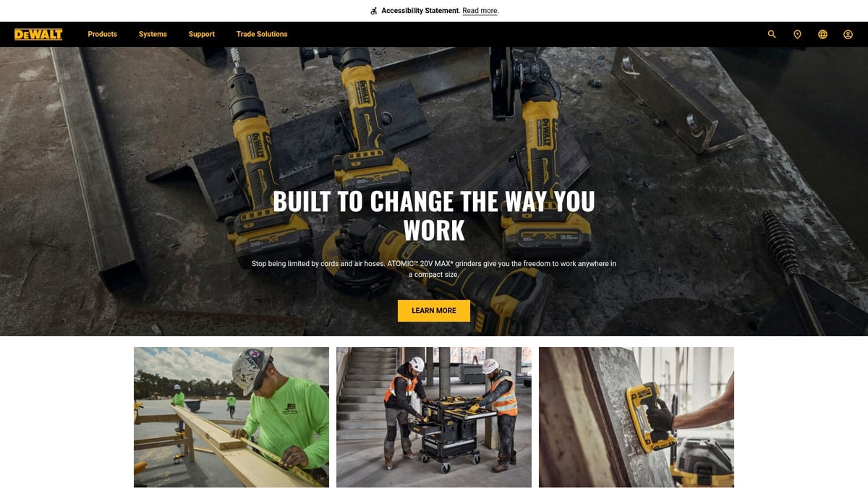This screenshot has width=868, height=488.
Task: Click the user account profile icon
Action: [848, 34]
